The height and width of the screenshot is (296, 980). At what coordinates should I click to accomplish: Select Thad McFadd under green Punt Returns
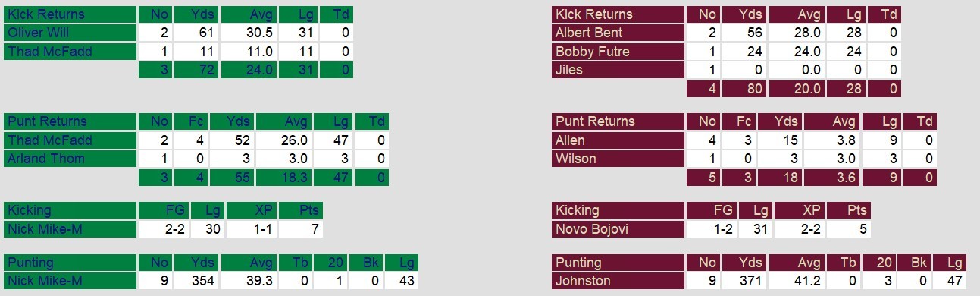click(x=49, y=140)
